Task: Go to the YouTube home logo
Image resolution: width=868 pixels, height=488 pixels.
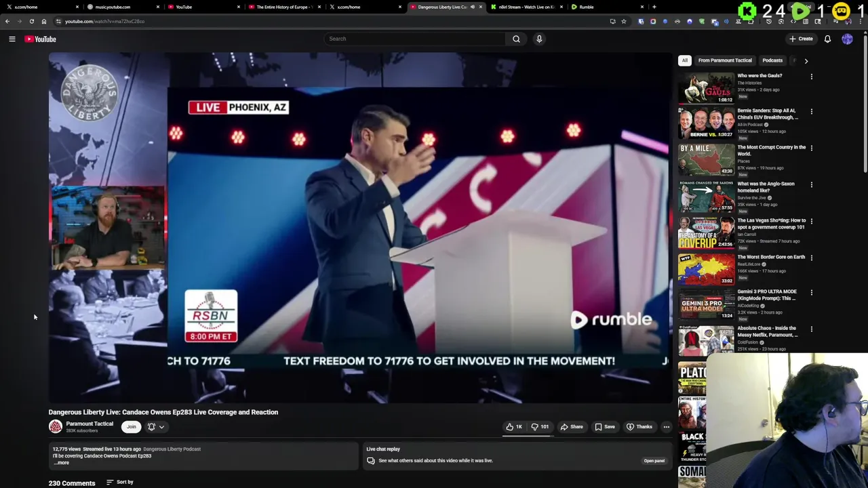Action: pyautogui.click(x=41, y=39)
